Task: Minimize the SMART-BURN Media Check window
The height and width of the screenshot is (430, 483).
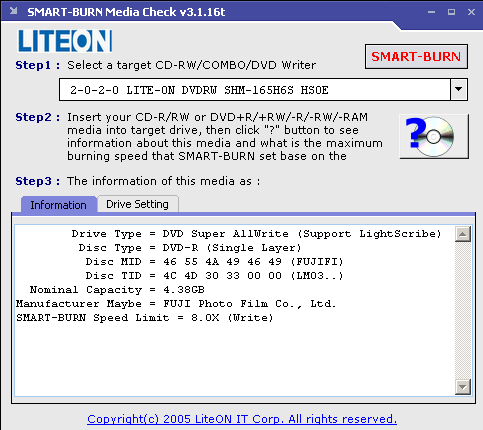Action: coord(432,12)
